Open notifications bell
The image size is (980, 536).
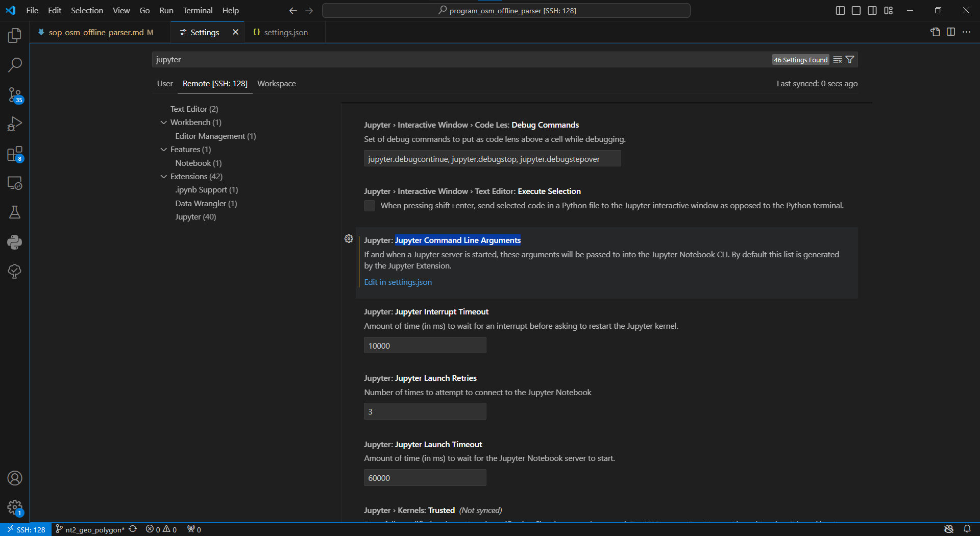[x=967, y=529]
